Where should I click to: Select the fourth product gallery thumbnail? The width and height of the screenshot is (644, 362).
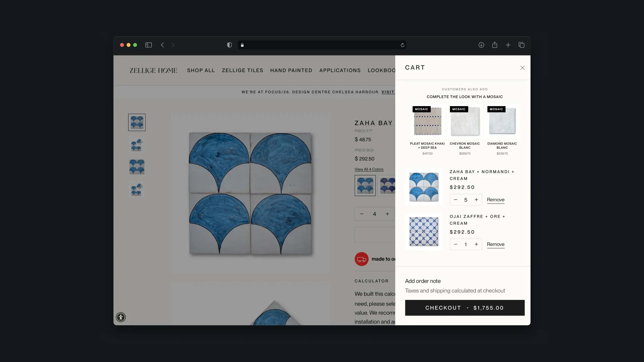click(x=137, y=189)
